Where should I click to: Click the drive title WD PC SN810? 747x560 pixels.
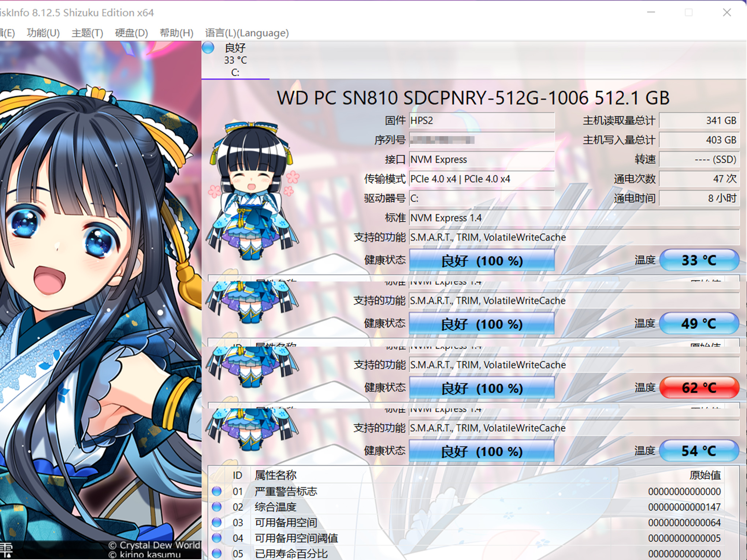click(473, 98)
